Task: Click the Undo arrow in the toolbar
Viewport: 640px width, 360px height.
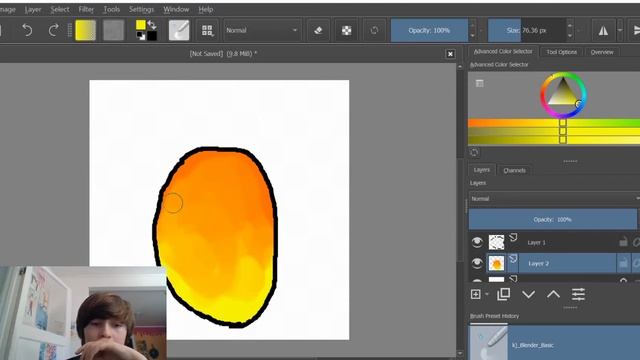Action: pyautogui.click(x=27, y=30)
